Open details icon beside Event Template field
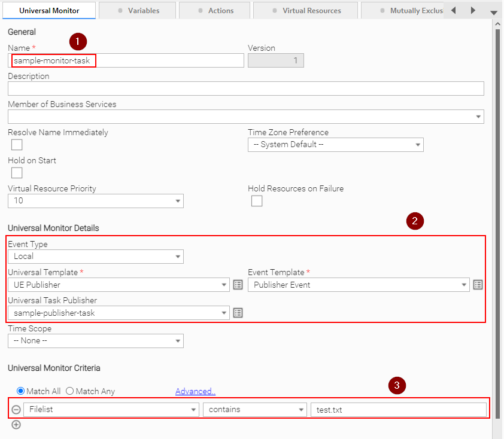Image resolution: width=504 pixels, height=439 pixels. [x=478, y=285]
